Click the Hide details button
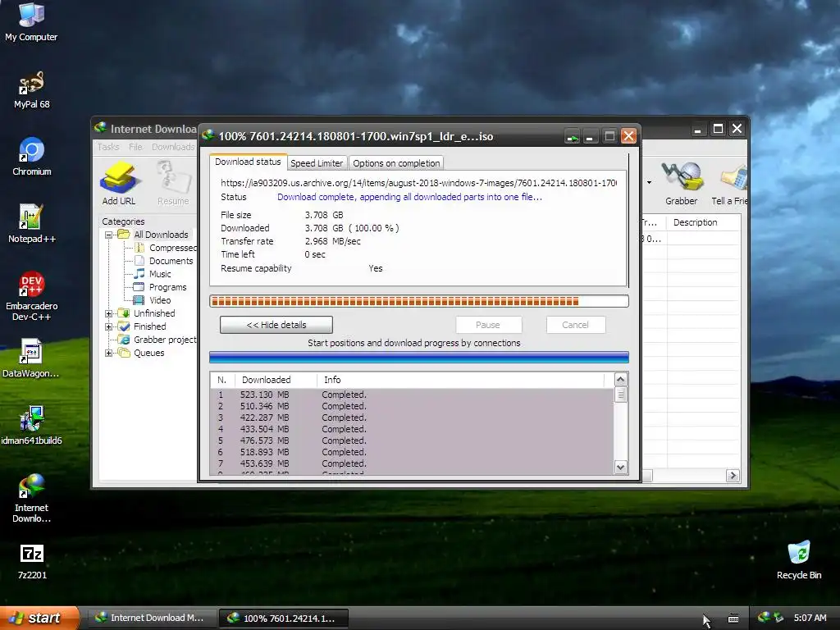This screenshot has height=630, width=840. 276,325
